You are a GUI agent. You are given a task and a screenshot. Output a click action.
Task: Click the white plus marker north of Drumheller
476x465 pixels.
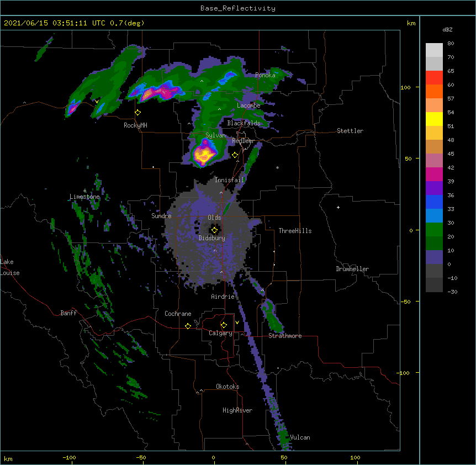pyautogui.click(x=338, y=207)
